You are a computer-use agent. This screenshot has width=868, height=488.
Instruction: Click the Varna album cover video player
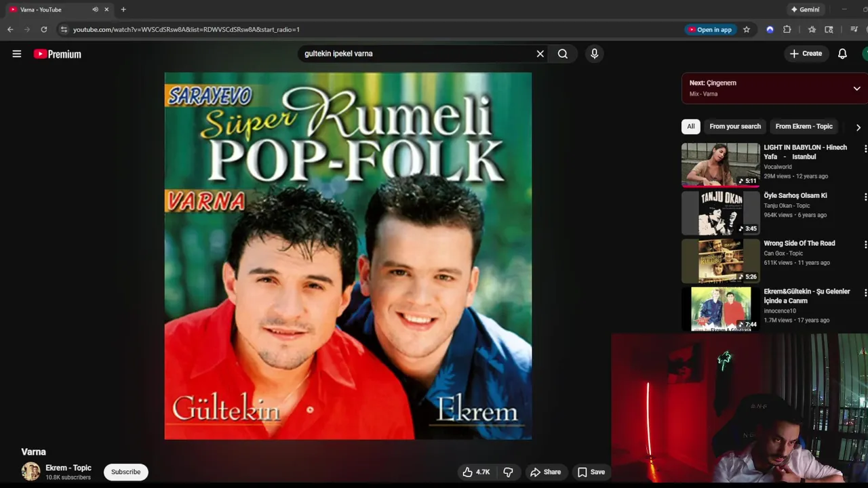[x=348, y=256]
